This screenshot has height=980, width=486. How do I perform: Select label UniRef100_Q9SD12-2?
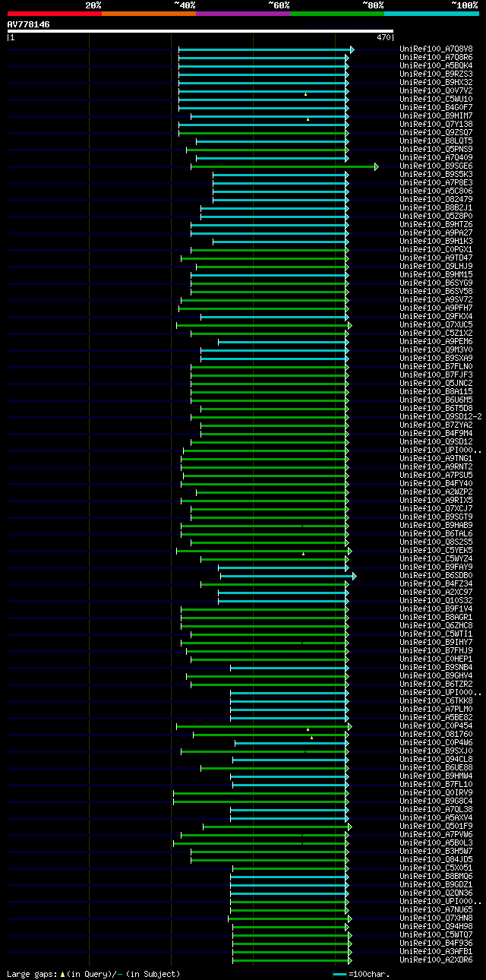point(440,417)
